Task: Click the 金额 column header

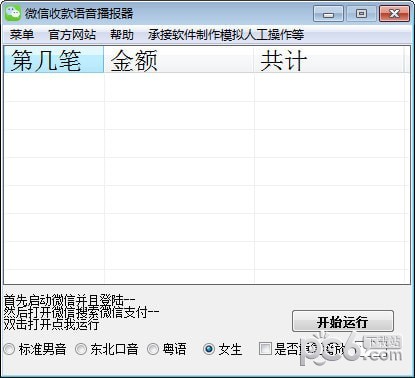Action: coord(179,60)
